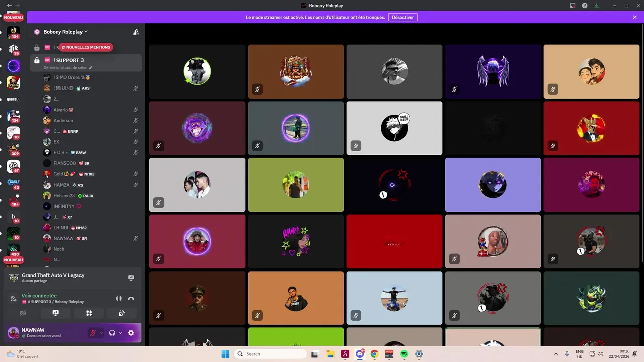Toggle the microphone mute button

(x=93, y=333)
